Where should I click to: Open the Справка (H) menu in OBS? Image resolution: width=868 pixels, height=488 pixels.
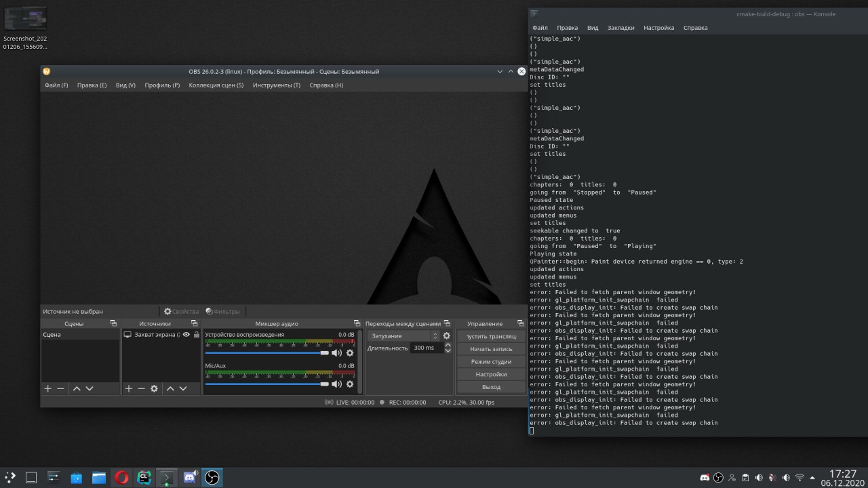click(326, 85)
